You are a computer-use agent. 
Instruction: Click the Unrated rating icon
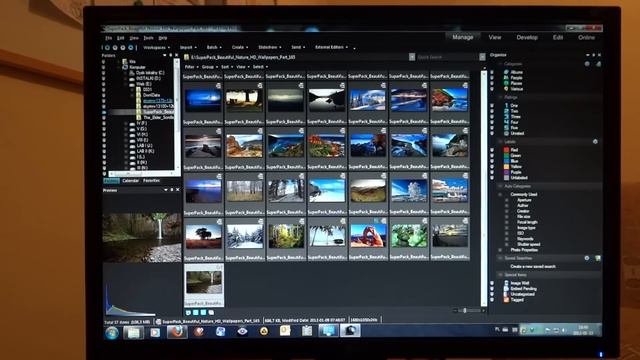(506, 133)
